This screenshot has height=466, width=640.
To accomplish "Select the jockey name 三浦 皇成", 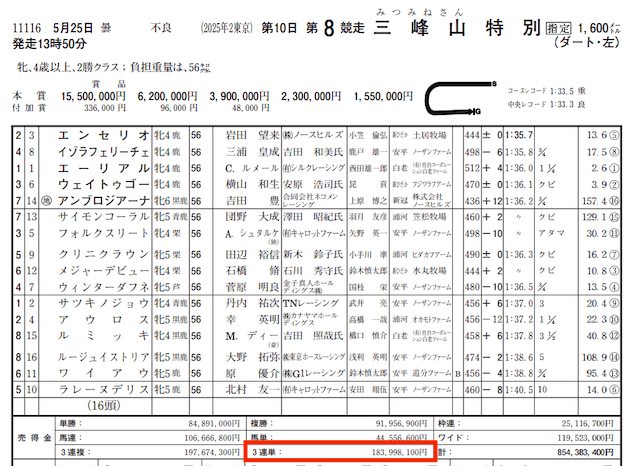I will tap(252, 152).
